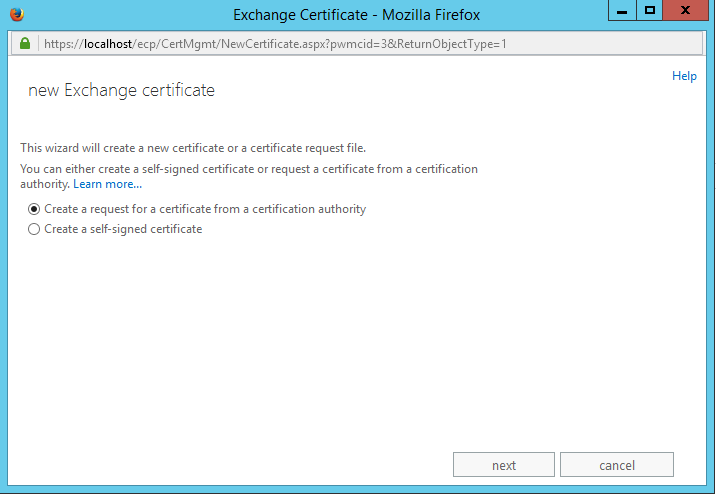Click 'This wizard will create' description line
Viewport: 716px width, 494px height.
pyautogui.click(x=194, y=148)
